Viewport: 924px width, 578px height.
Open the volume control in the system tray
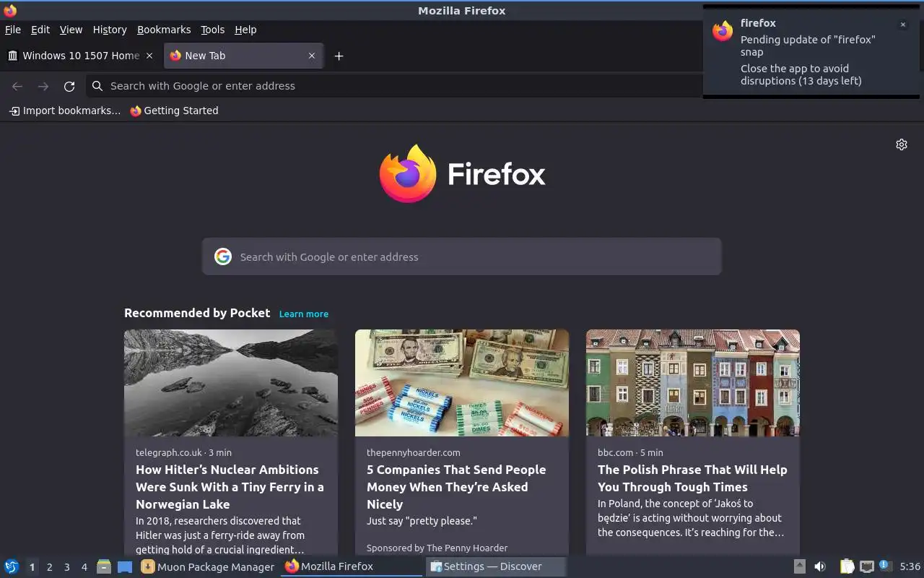pyautogui.click(x=820, y=566)
